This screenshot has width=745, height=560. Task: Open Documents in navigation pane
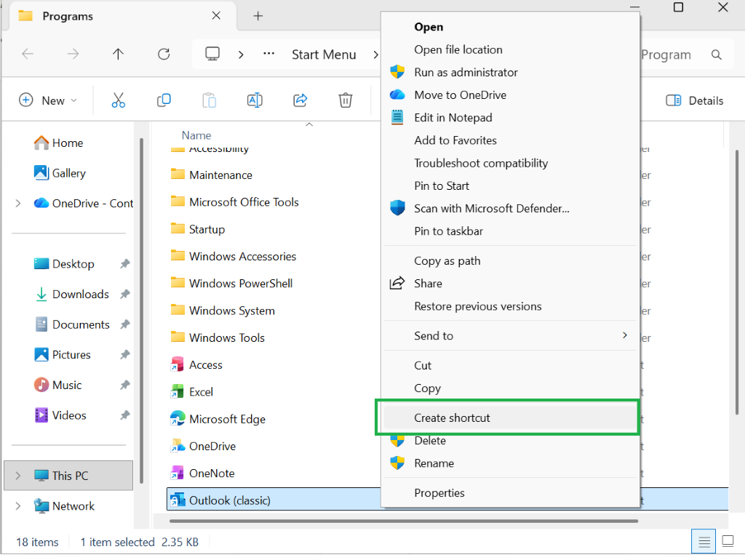tap(72, 324)
